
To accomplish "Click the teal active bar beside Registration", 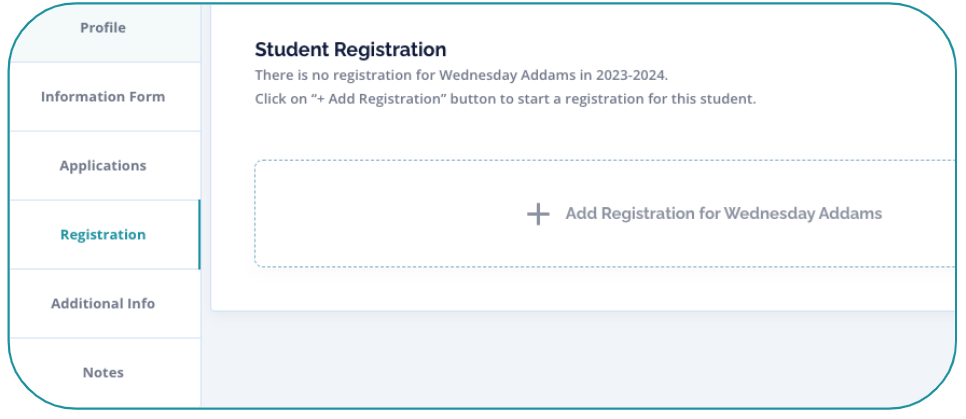I will point(199,235).
